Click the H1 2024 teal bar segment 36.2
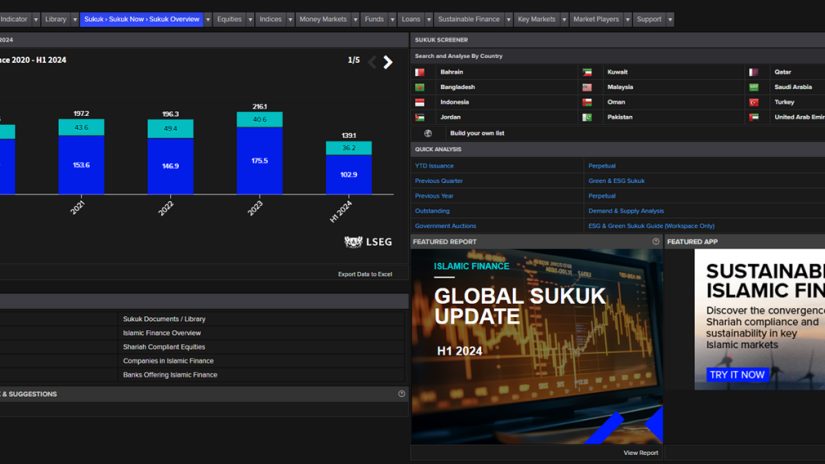The height and width of the screenshot is (464, 825). (x=349, y=148)
